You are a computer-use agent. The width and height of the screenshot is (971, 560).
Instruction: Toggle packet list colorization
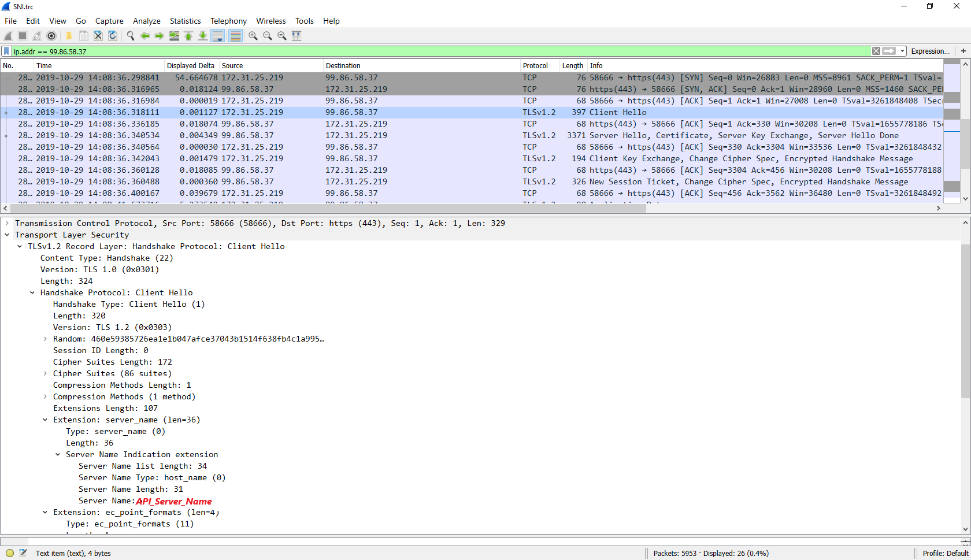[x=236, y=36]
